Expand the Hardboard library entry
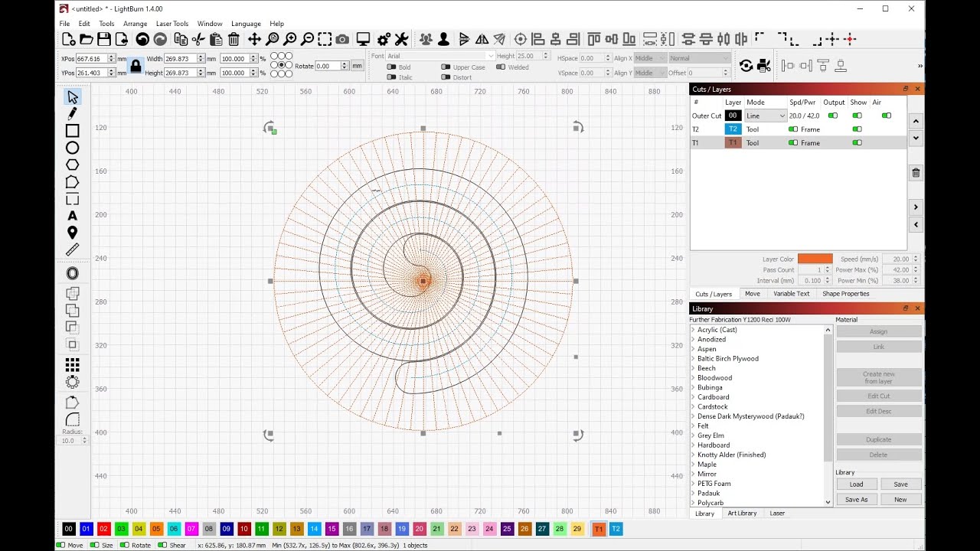This screenshot has height=551, width=980. [693, 445]
